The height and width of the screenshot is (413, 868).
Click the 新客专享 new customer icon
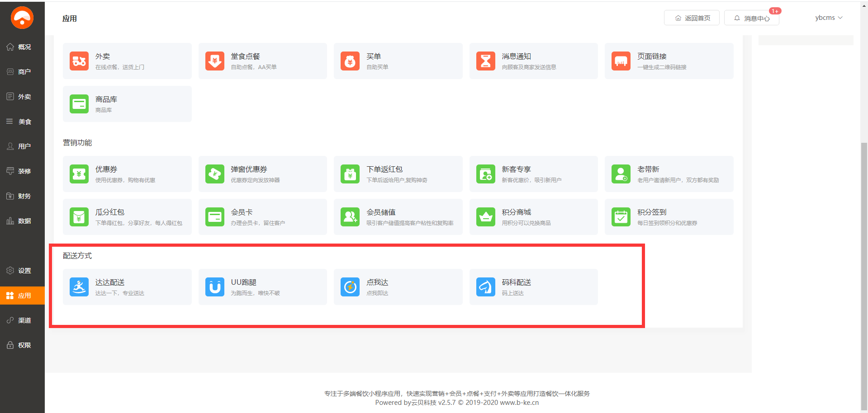click(x=486, y=174)
